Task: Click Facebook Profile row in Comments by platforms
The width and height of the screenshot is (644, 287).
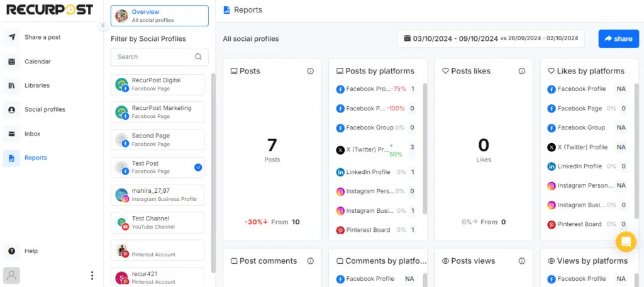Action: point(376,279)
